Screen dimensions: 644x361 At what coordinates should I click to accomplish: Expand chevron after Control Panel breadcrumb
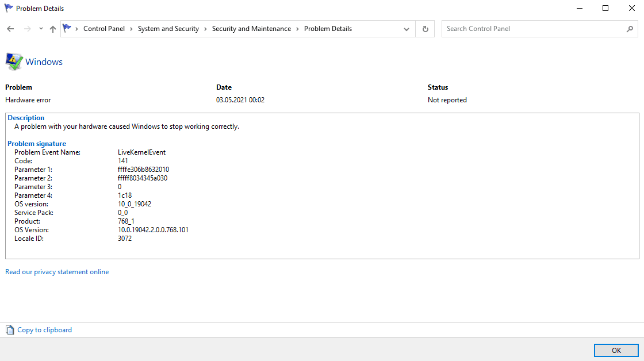(x=132, y=29)
